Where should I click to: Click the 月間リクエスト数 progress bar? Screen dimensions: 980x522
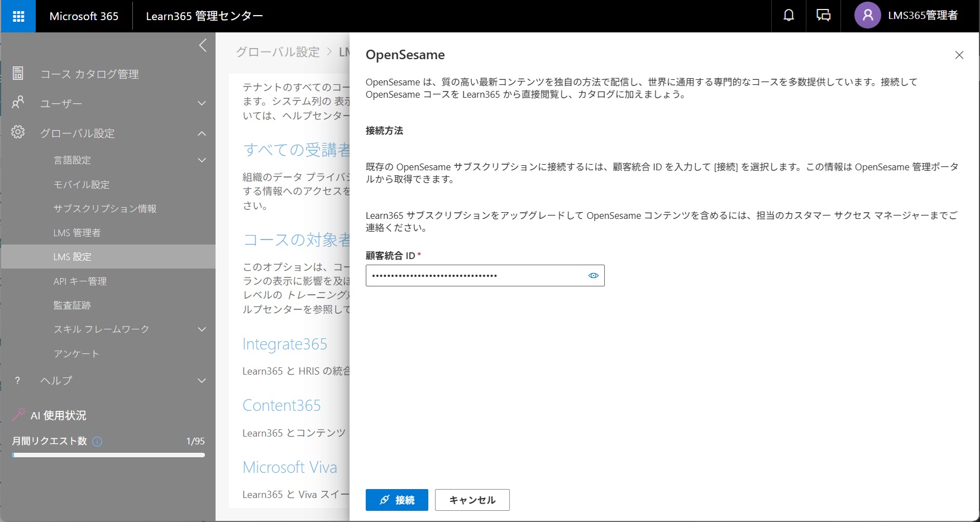click(x=108, y=455)
